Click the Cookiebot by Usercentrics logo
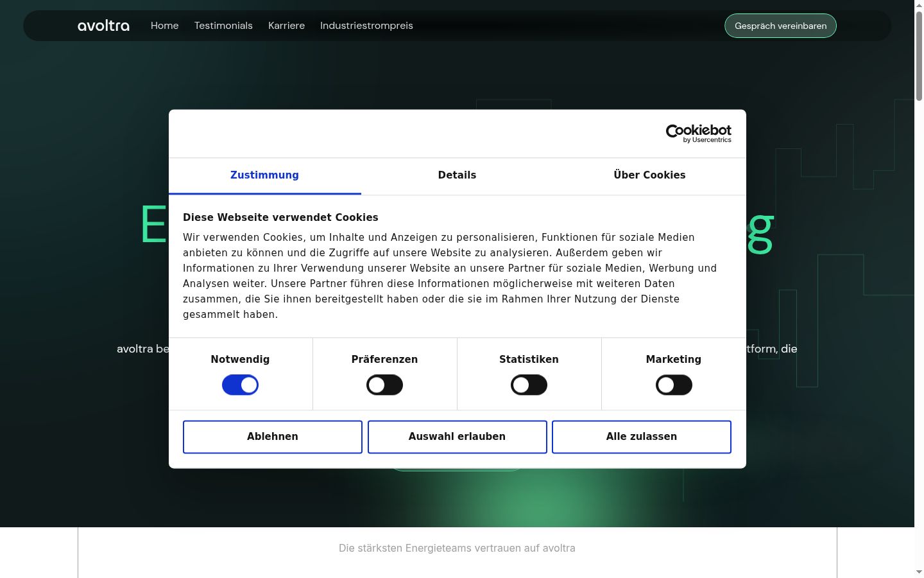 [x=698, y=134]
